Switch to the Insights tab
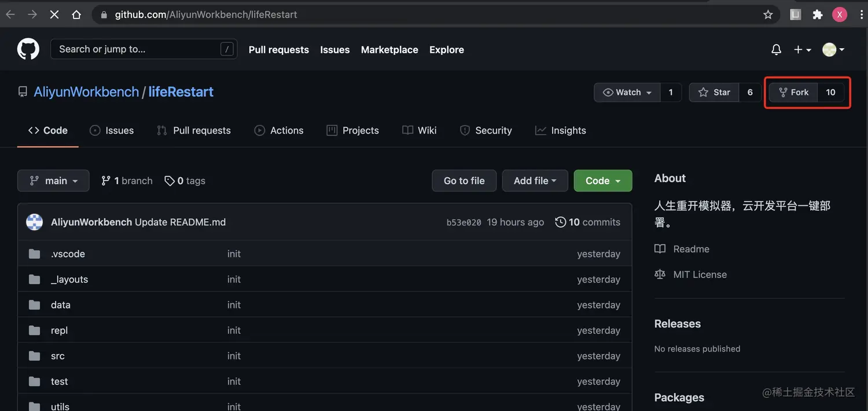This screenshot has height=411, width=868. point(561,130)
